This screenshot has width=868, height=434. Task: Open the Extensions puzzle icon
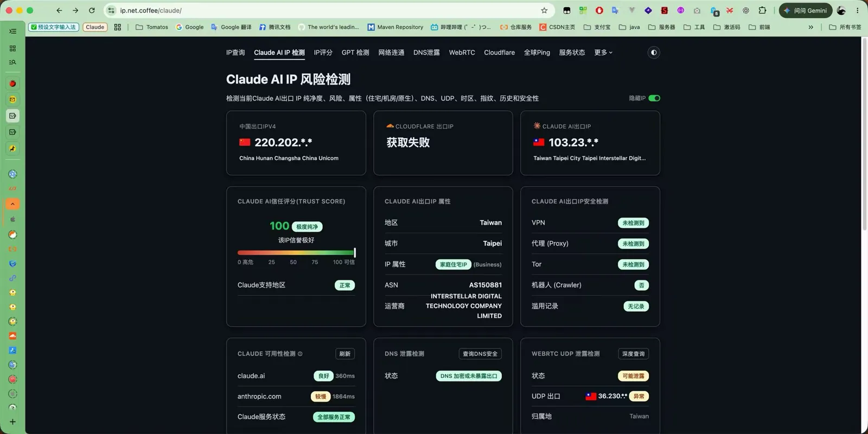(x=762, y=10)
